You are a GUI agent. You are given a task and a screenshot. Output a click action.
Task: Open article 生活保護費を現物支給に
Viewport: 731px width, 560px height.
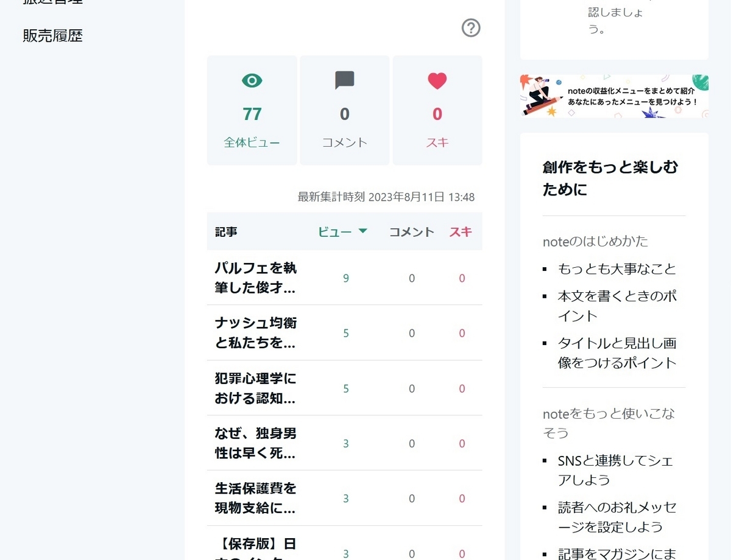[x=256, y=498]
